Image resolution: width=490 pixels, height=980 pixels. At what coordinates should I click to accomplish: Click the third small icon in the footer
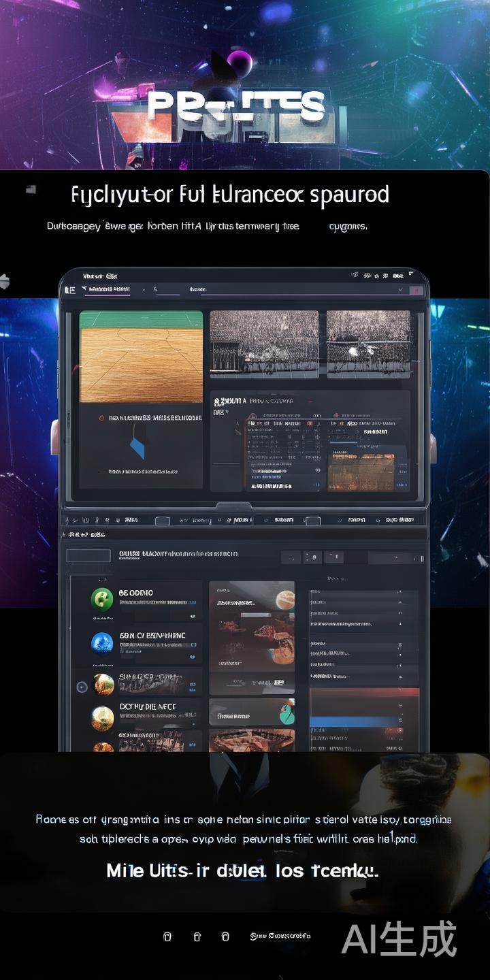coord(225,937)
